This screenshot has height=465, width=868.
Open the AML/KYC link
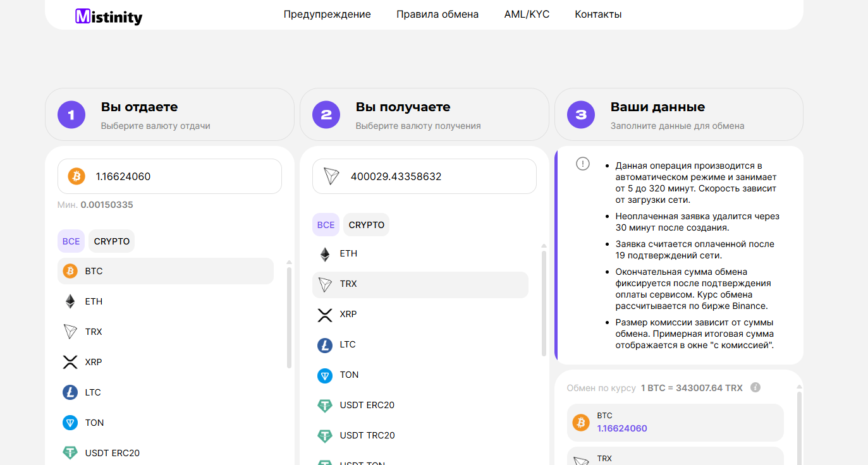[x=527, y=15]
